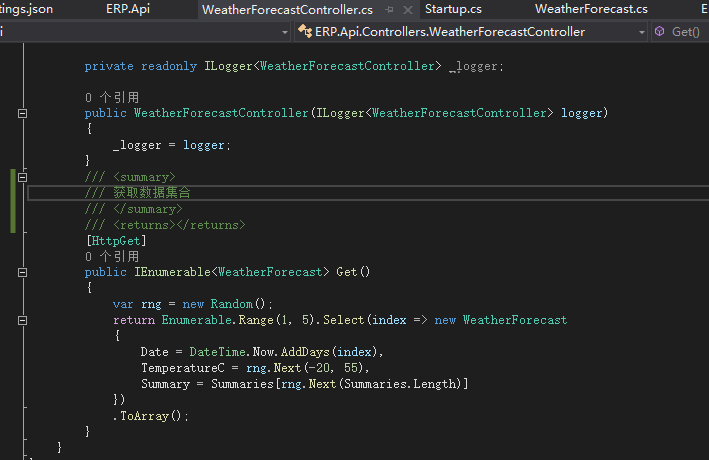Select the WeatherForecastController.cs tab
The image size is (709, 460).
[x=287, y=9]
